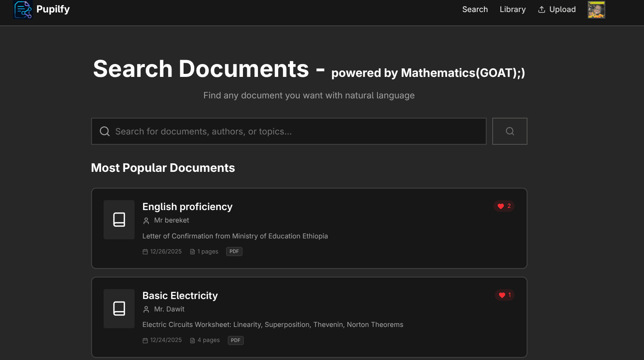Click the magnifier icon inside search field
The image size is (644, 360).
pyautogui.click(x=104, y=131)
